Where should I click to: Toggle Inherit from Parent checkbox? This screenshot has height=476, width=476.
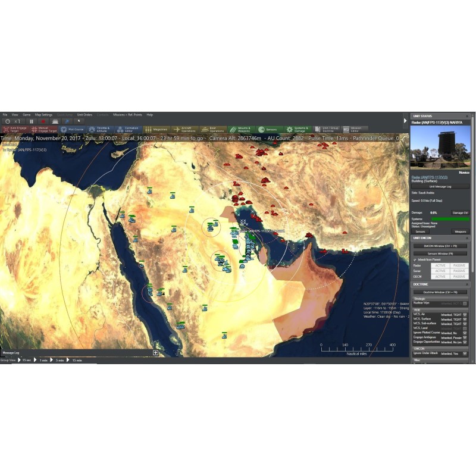pyautogui.click(x=415, y=260)
